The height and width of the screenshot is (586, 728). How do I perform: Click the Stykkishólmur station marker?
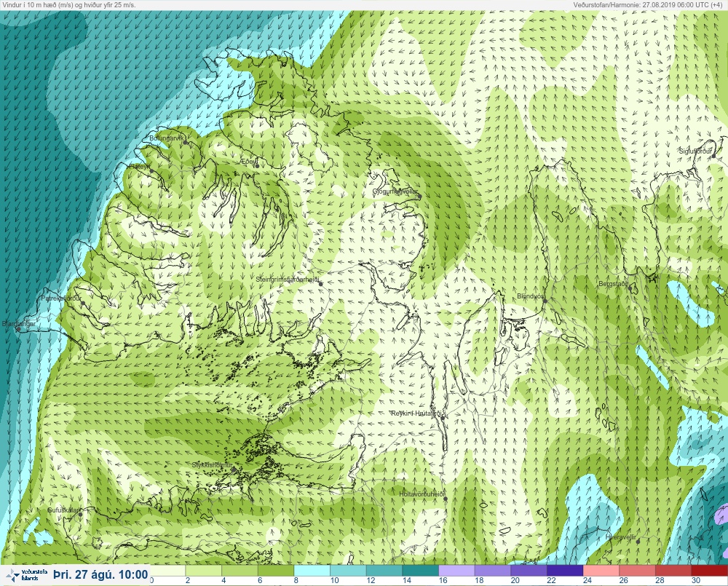pos(234,470)
